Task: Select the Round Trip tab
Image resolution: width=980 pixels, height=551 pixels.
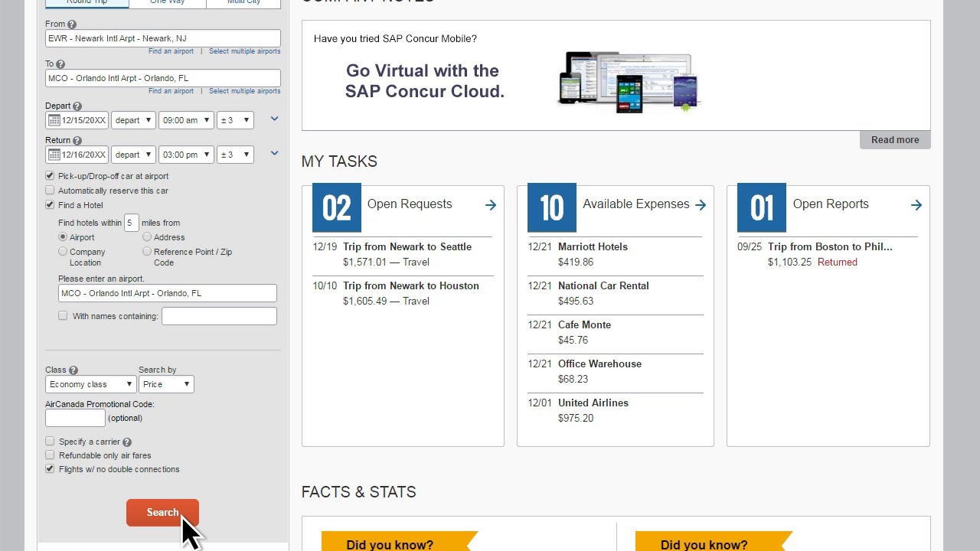Action: pyautogui.click(x=87, y=3)
